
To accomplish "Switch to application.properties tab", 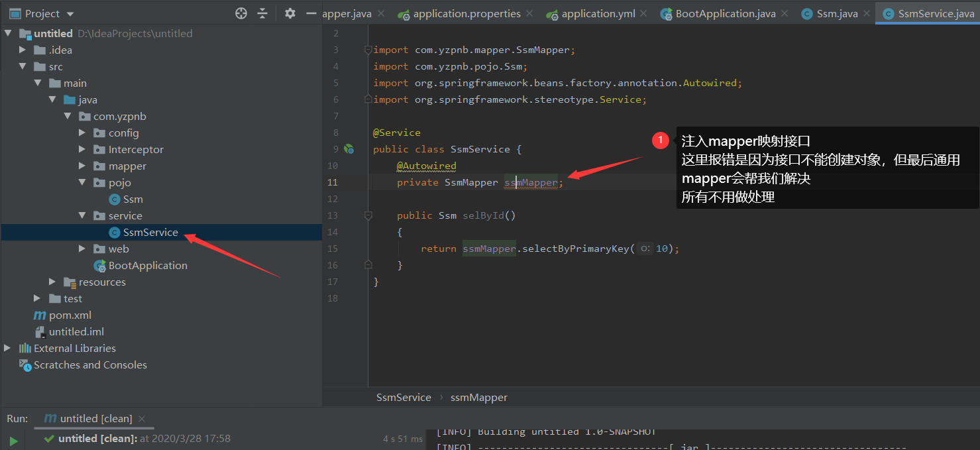I will [x=466, y=13].
